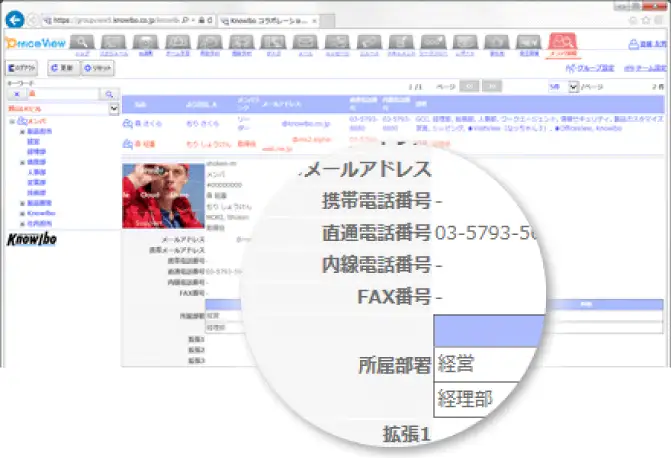Open チーム設定 team settings link
The height and width of the screenshot is (458, 671).
pyautogui.click(x=644, y=68)
